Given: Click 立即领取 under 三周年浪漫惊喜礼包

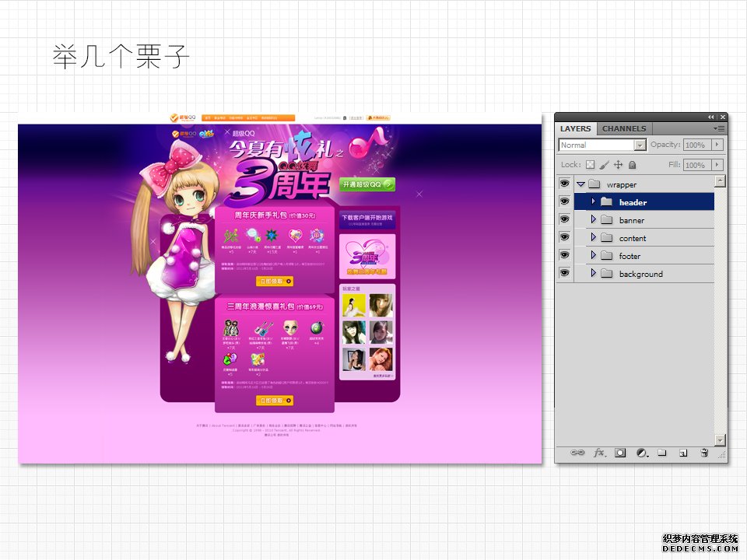Looking at the screenshot, I should [x=275, y=401].
